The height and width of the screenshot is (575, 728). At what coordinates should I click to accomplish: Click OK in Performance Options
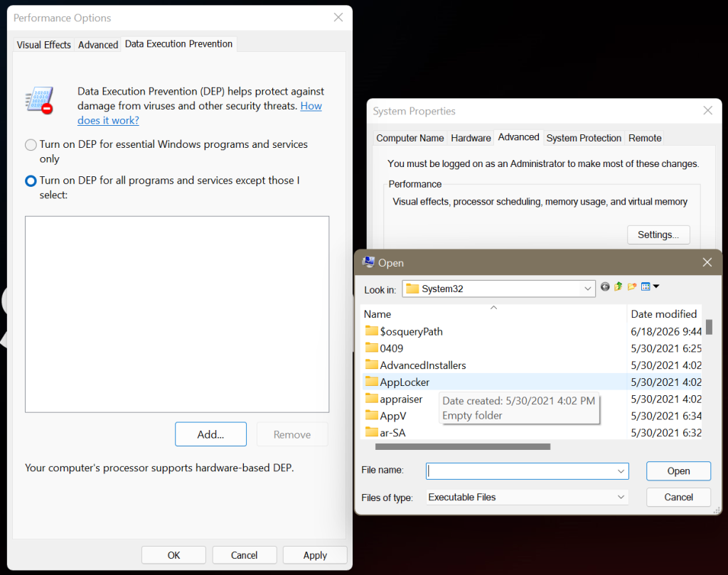pyautogui.click(x=173, y=555)
